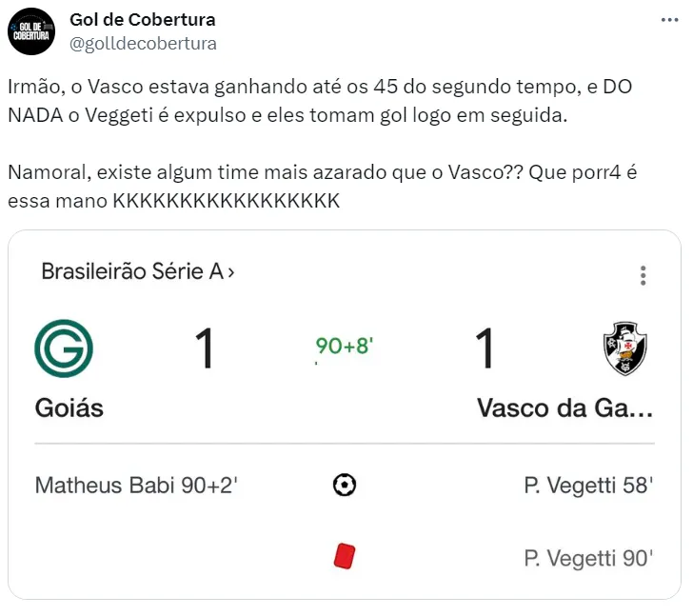Click the red card icon

tap(345, 556)
